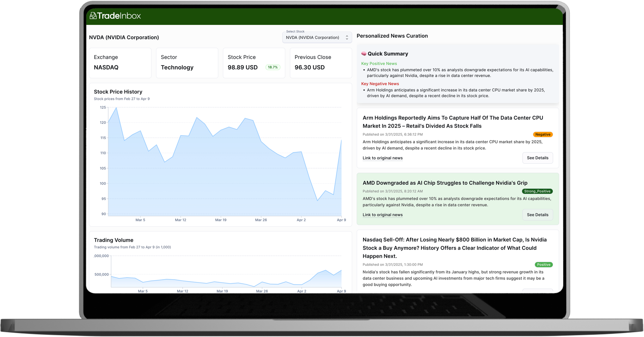
Task: Click the Trading Volume title
Action: [x=114, y=240]
